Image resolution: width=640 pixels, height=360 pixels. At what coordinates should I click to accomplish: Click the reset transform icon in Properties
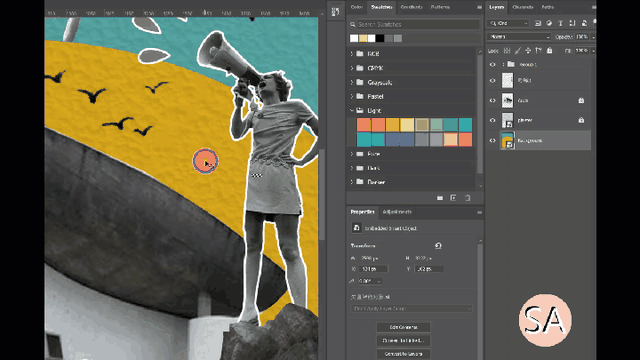[438, 246]
